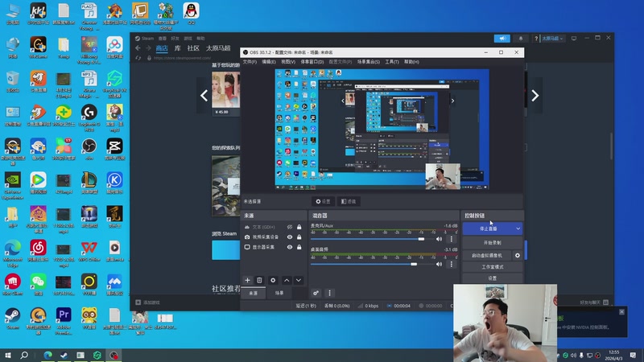Open the 帮助(H) menu in OBS

[411, 62]
